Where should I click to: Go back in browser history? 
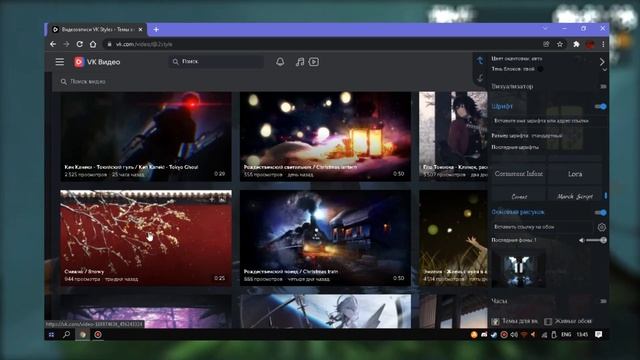click(x=53, y=44)
